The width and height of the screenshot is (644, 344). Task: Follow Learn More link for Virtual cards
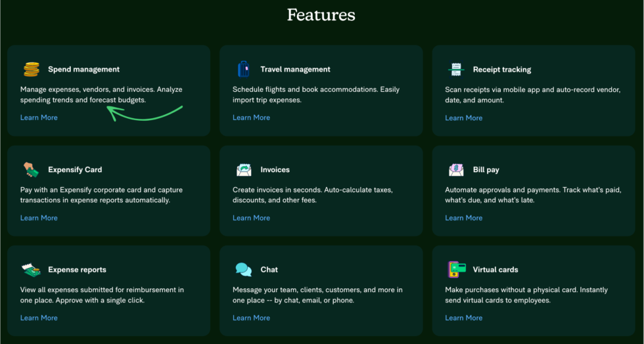463,318
